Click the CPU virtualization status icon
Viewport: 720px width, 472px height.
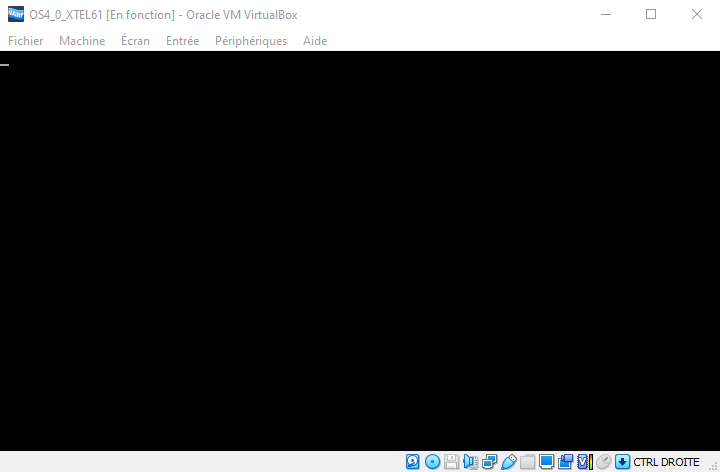(585, 461)
